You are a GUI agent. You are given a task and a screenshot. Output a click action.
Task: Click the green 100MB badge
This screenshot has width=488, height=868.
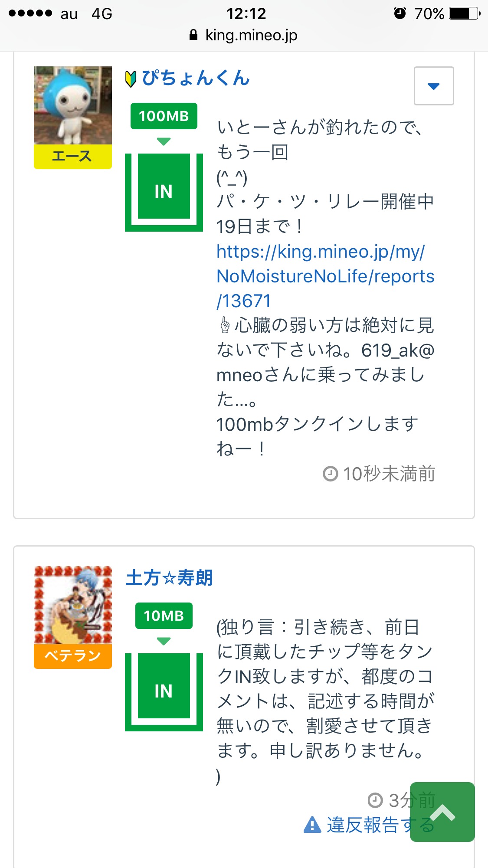164,116
